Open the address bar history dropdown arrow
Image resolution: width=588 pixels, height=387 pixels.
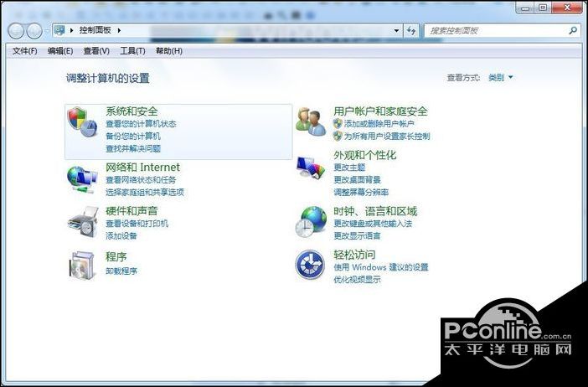click(x=396, y=31)
